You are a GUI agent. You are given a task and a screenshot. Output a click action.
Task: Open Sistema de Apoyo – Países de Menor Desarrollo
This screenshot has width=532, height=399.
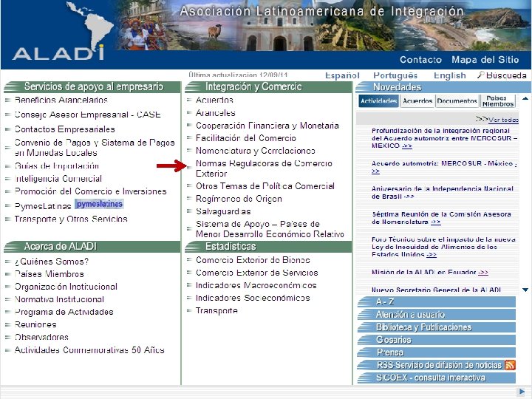coord(270,229)
